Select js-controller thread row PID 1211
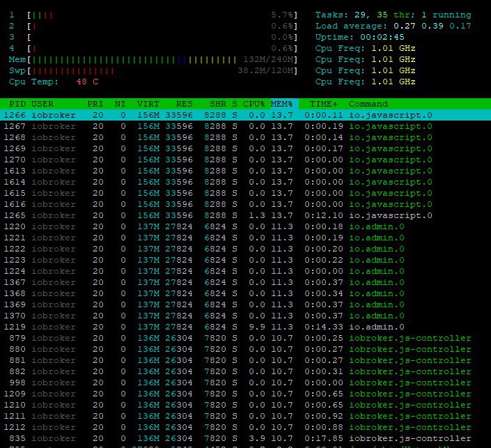 (x=245, y=417)
